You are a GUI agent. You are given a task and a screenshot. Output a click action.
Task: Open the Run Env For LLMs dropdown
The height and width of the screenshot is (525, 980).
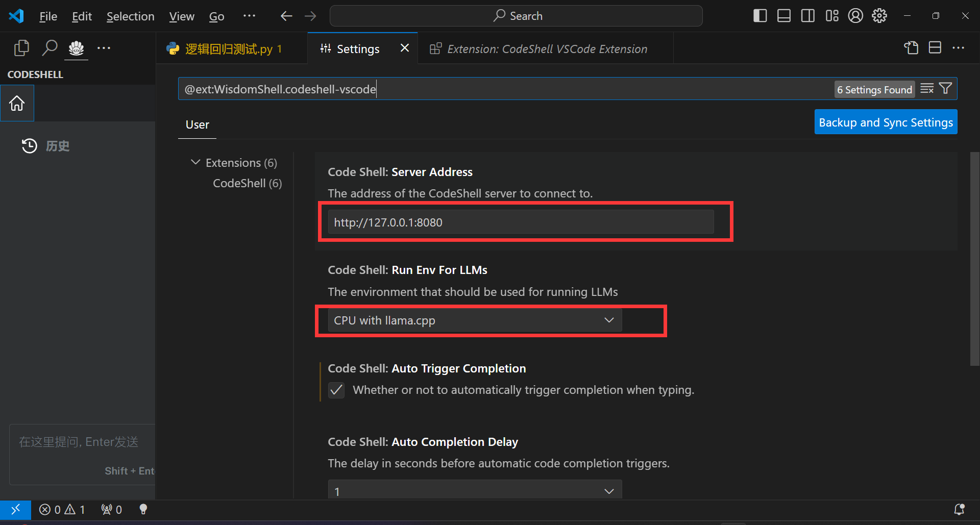475,320
